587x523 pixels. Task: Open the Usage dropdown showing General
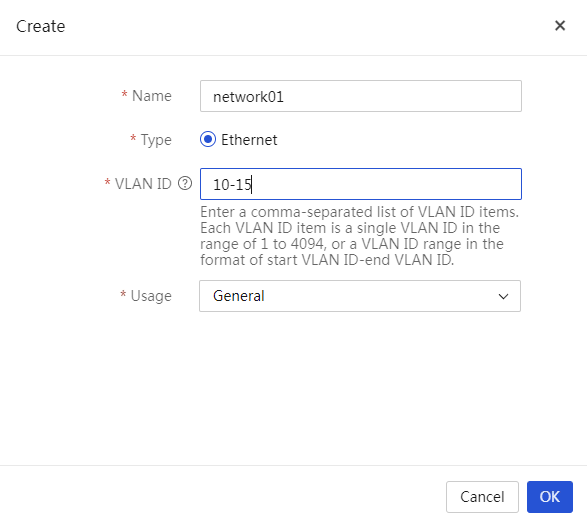coord(360,296)
